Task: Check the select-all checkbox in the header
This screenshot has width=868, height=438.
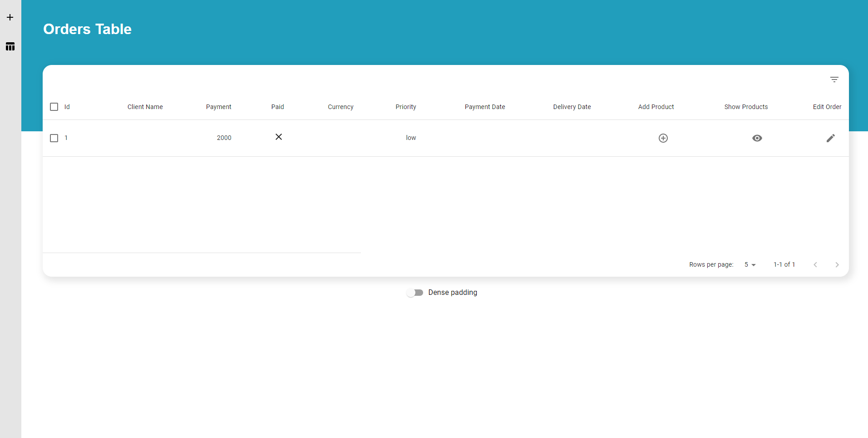Action: [54, 107]
